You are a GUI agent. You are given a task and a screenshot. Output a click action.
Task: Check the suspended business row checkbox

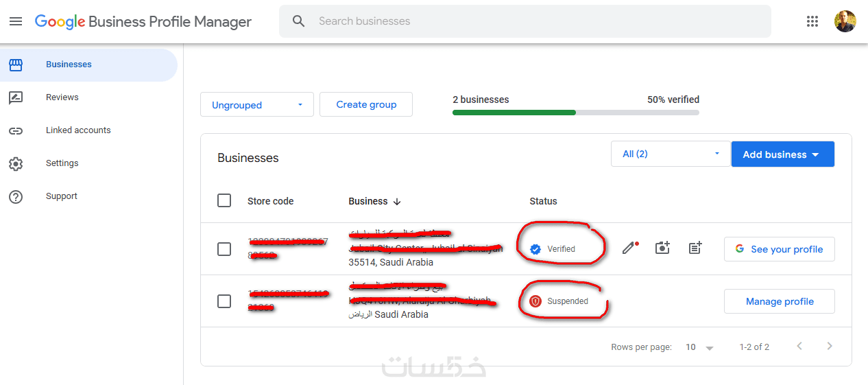(224, 301)
